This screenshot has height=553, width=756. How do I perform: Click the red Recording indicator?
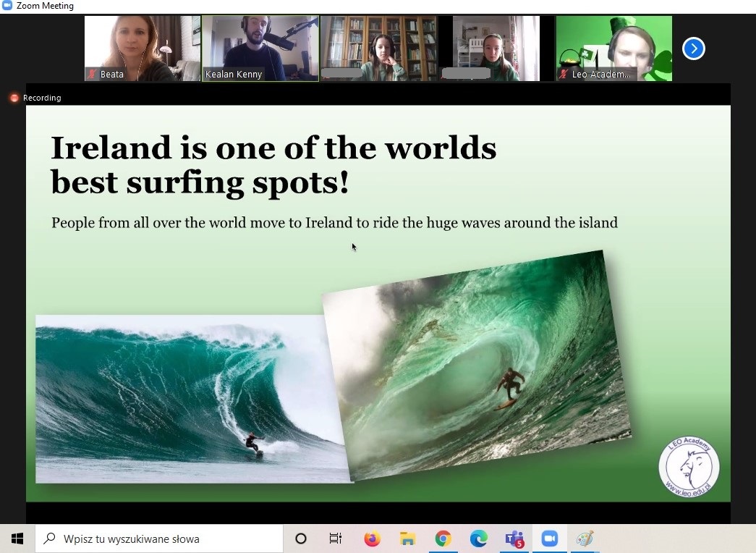point(14,98)
